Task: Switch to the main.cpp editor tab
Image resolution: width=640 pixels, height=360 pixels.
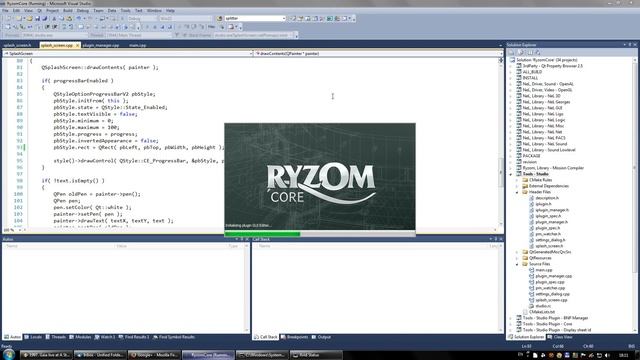Action: point(138,45)
